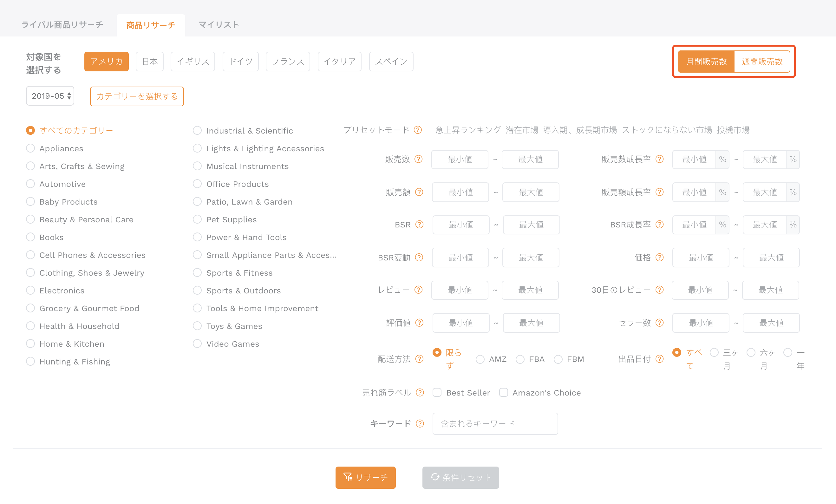Click the help icon beside 販売額
836x504 pixels.
point(419,192)
